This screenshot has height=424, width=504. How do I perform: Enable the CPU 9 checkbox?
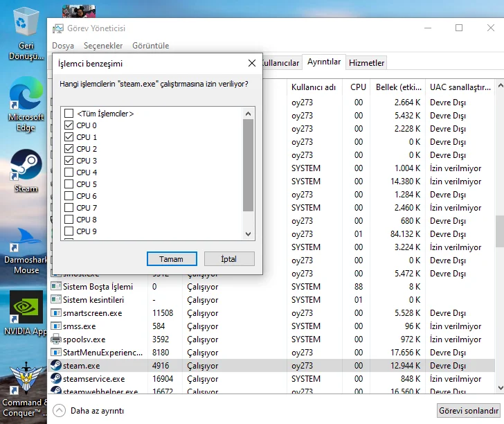click(69, 231)
